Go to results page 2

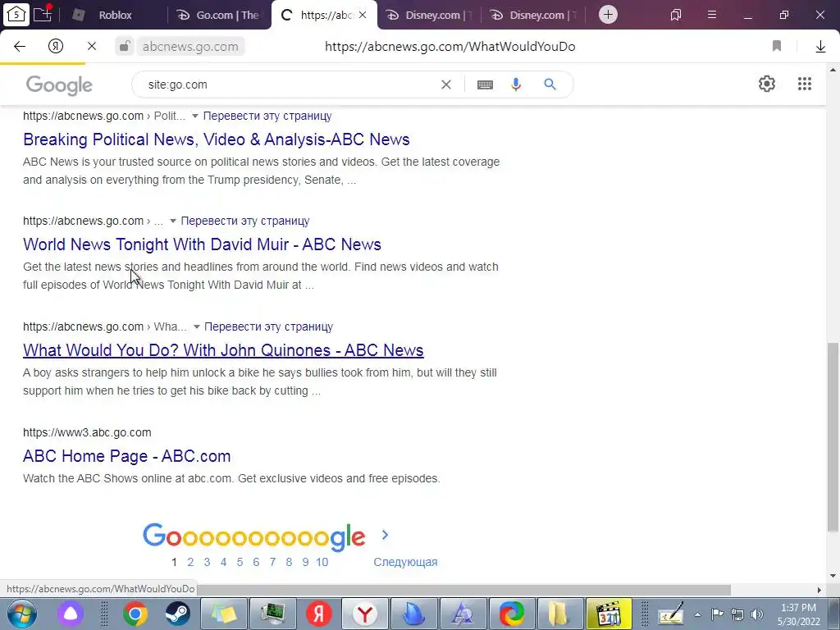[190, 562]
